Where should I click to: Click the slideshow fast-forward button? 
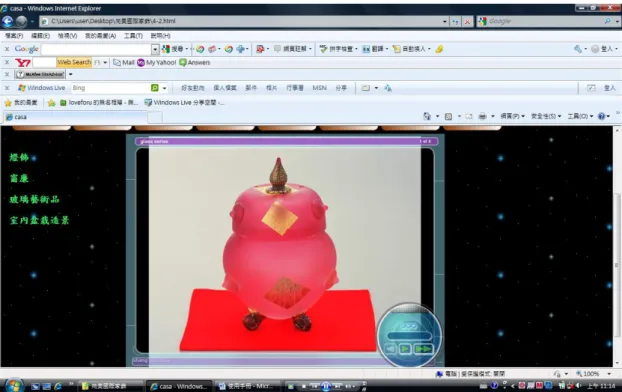(423, 349)
